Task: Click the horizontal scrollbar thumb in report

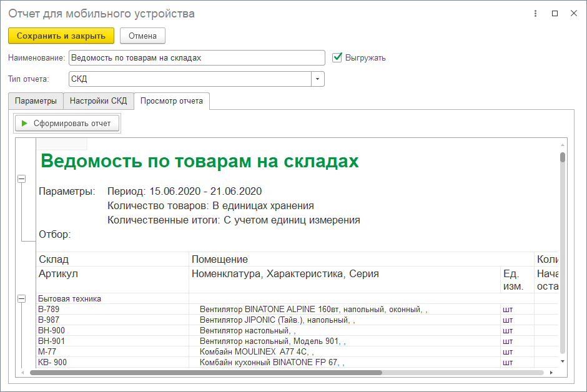Action: pos(206,373)
